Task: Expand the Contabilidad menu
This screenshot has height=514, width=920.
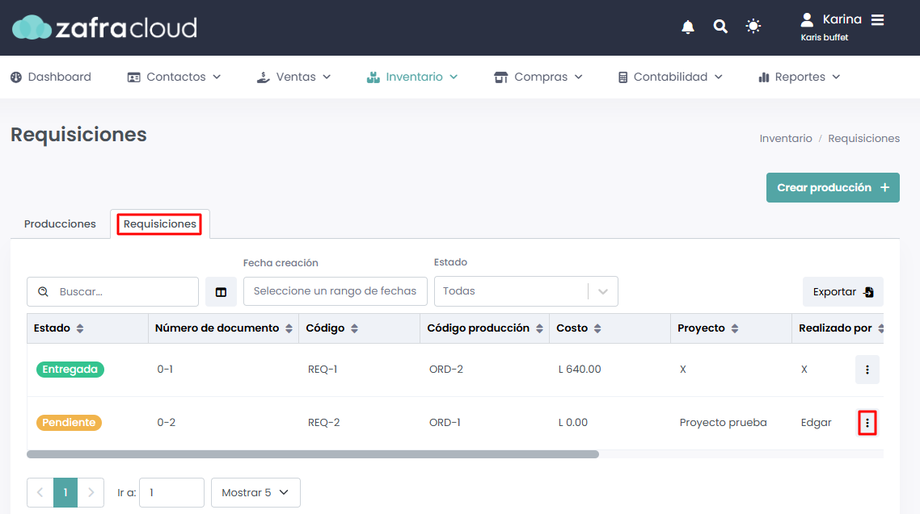Action: click(x=670, y=77)
